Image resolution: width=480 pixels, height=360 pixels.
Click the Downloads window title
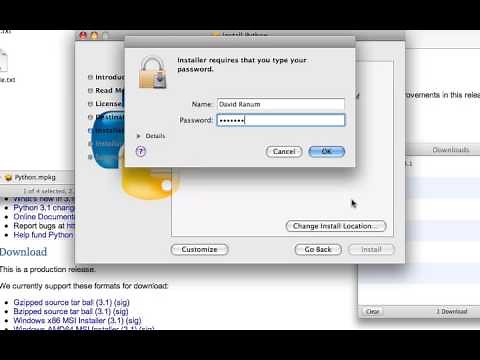click(451, 150)
